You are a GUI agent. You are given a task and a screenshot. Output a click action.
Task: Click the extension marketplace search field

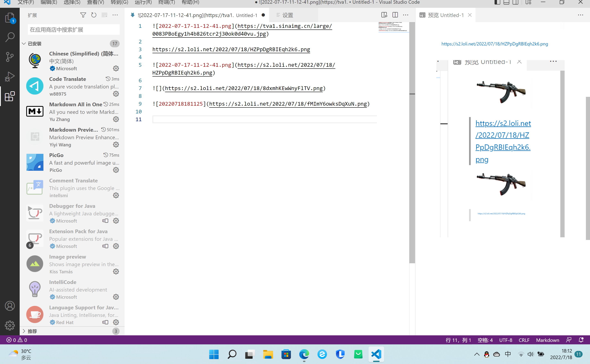74,30
